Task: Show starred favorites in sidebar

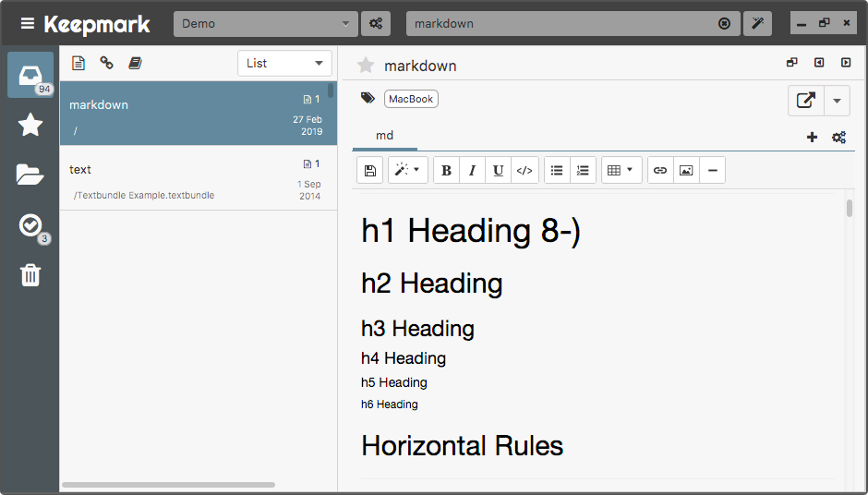Action: coord(30,125)
